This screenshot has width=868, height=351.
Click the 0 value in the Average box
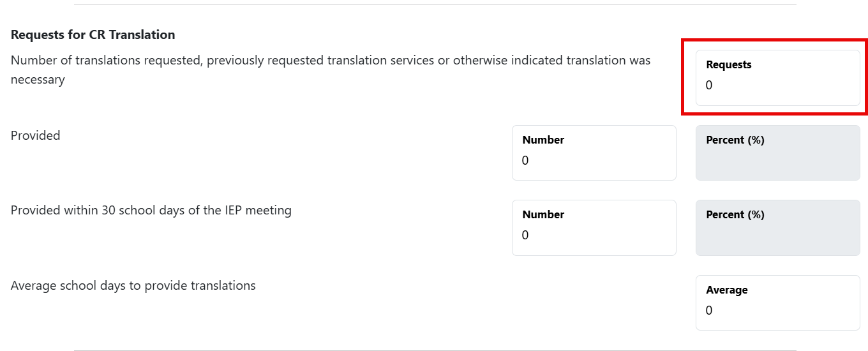coord(709,311)
